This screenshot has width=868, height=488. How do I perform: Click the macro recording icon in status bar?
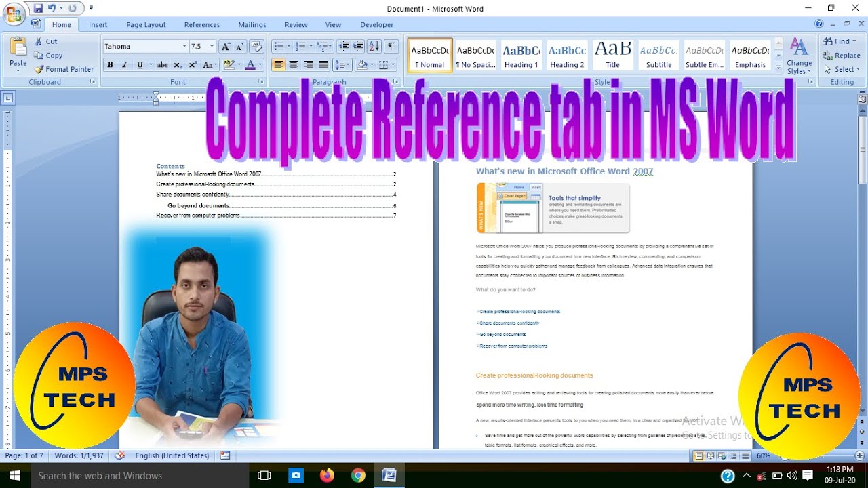(x=225, y=455)
